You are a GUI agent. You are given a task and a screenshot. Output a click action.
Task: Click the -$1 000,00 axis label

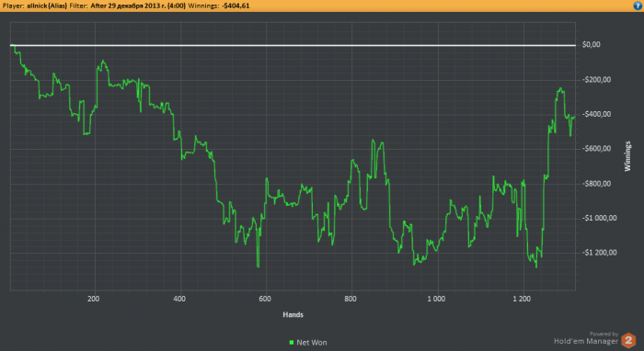(599, 218)
